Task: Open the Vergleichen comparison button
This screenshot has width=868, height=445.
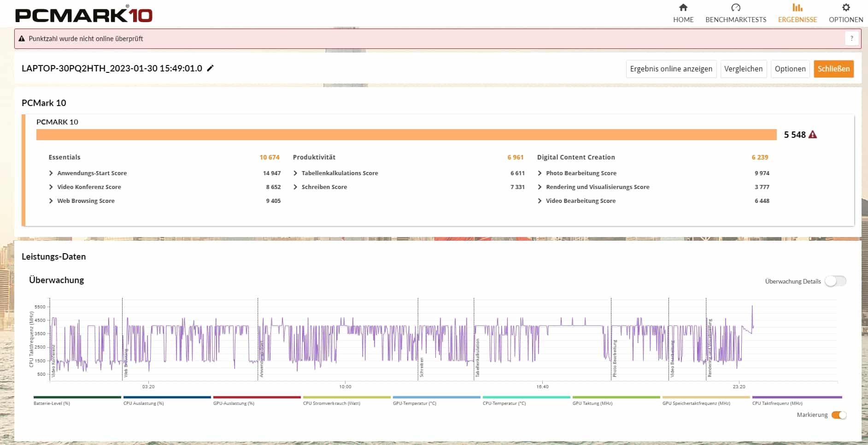Action: [x=743, y=69]
